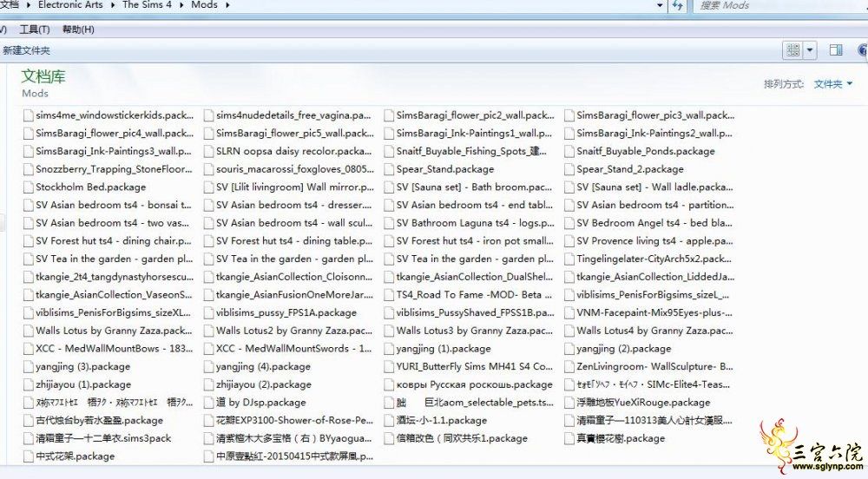Screen dimensions: 868x479
Task: Select file name souris_macarossi_foxgloves_0805...
Action: coord(294,169)
